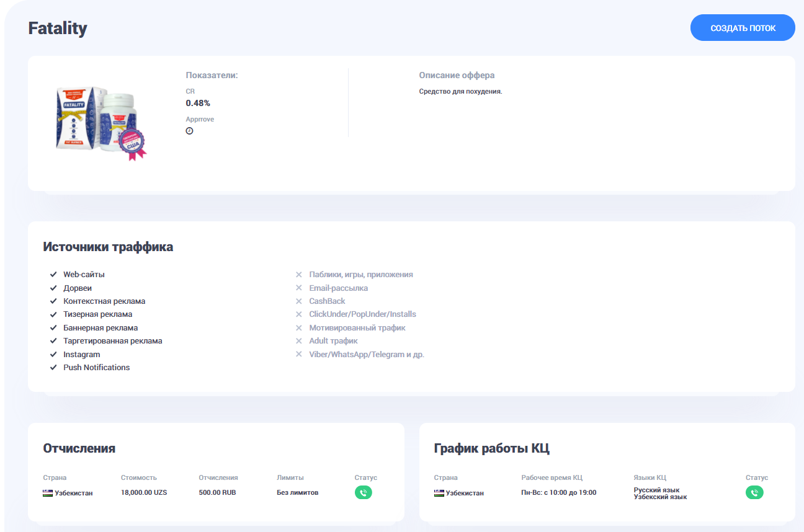Click the Тизерная реклама label
Image resolution: width=804 pixels, height=532 pixels.
coord(98,314)
